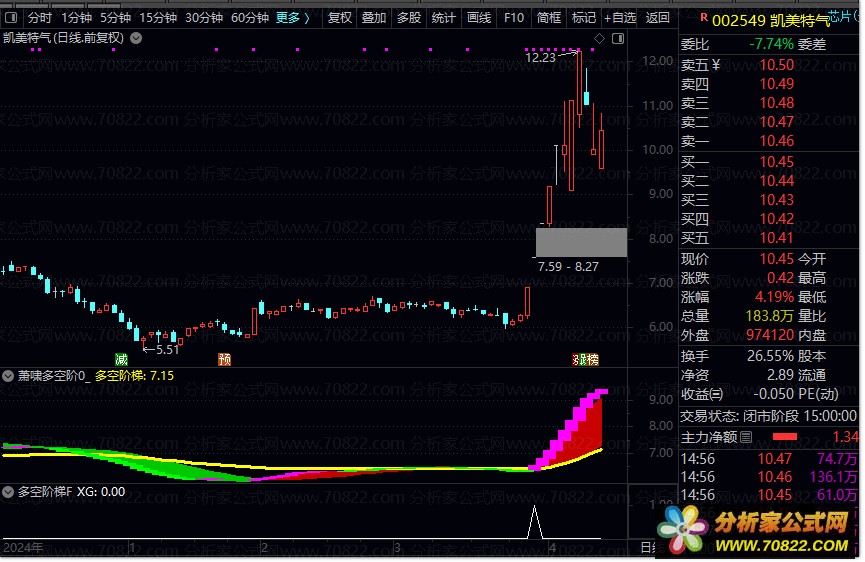Click the 返回 back button
865x562 pixels.
(x=657, y=18)
